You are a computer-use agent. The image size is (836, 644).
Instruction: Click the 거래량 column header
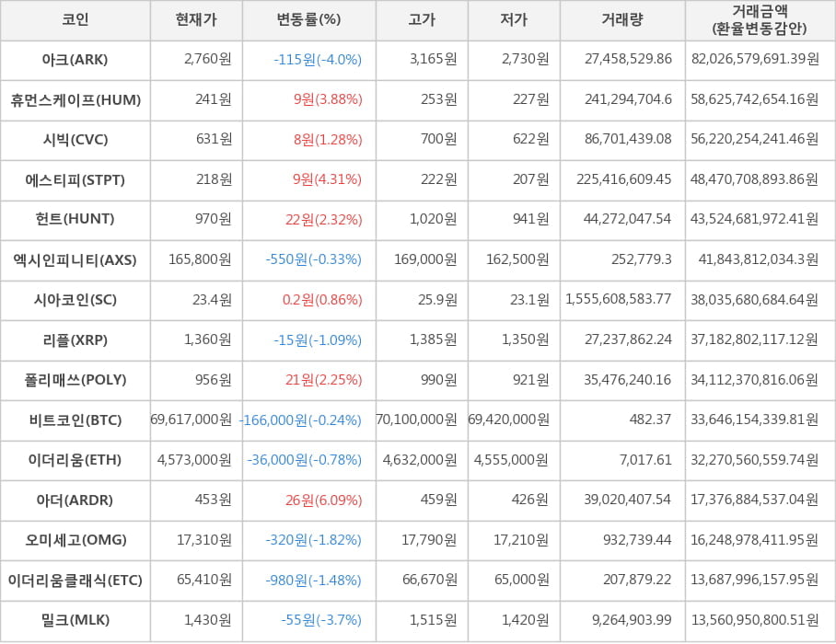coord(622,20)
